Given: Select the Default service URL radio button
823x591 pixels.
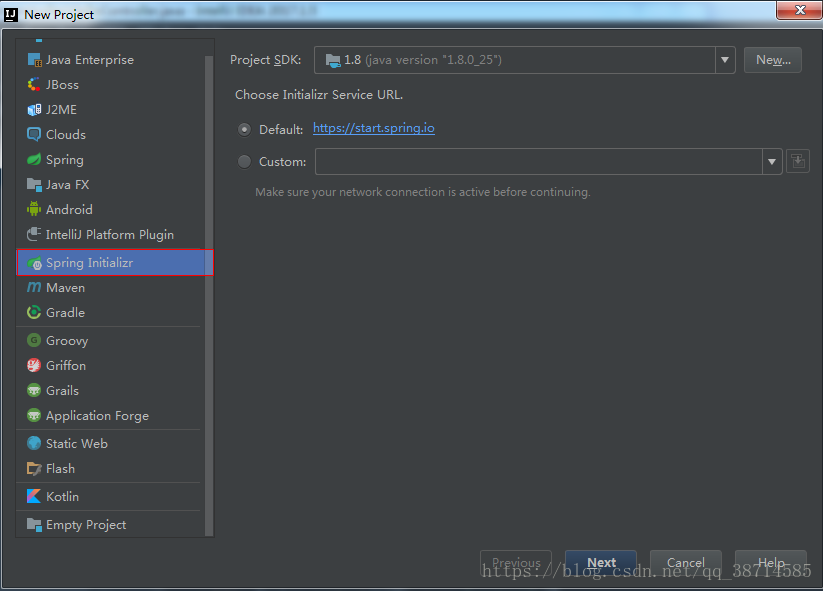Looking at the screenshot, I should pos(244,129).
